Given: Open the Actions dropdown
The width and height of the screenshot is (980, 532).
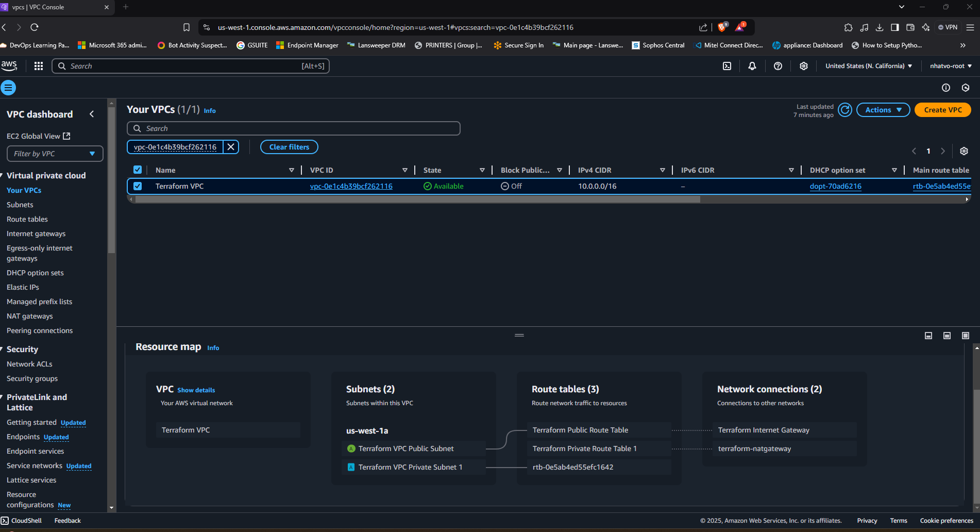Looking at the screenshot, I should coord(883,110).
